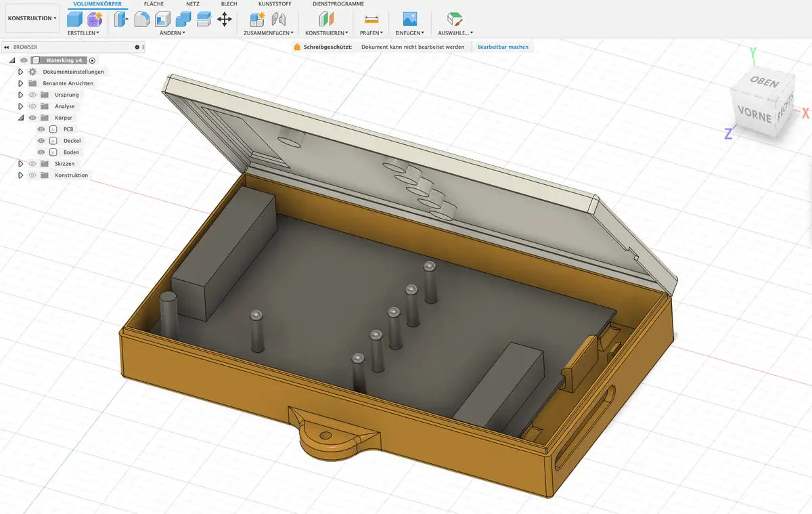This screenshot has width=812, height=514.
Task: Click the Move/Copy four-arrow icon
Action: [225, 20]
